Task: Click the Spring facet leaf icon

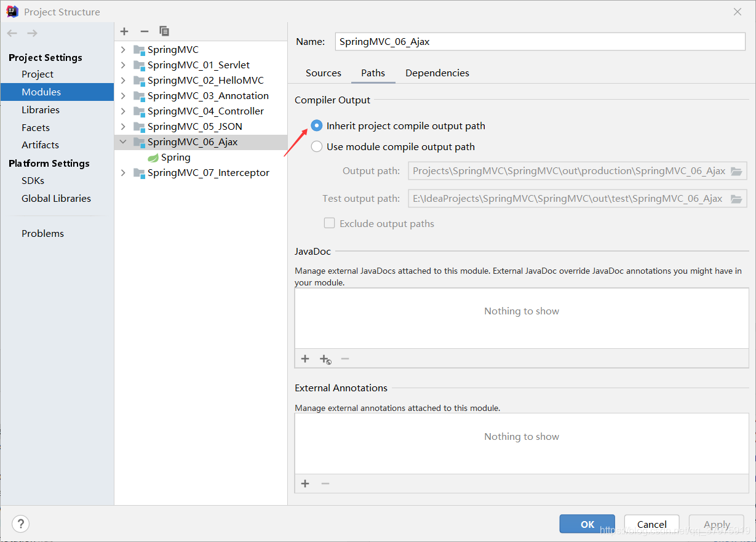Action: pos(153,158)
